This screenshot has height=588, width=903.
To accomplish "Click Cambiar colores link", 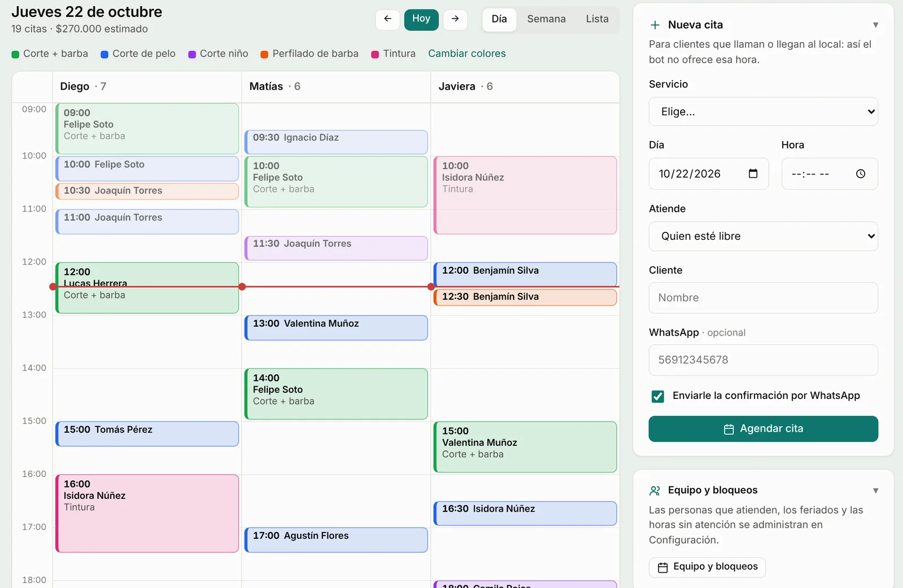I will (x=467, y=54).
